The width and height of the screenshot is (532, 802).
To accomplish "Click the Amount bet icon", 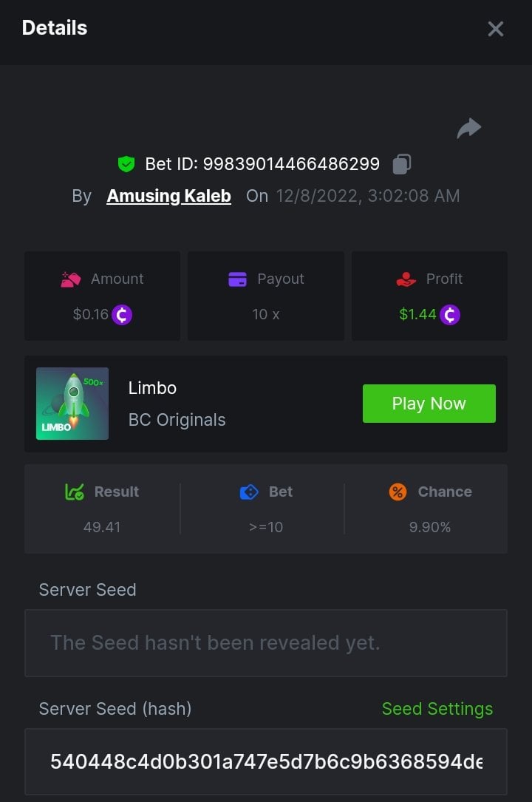I will pyautogui.click(x=71, y=279).
